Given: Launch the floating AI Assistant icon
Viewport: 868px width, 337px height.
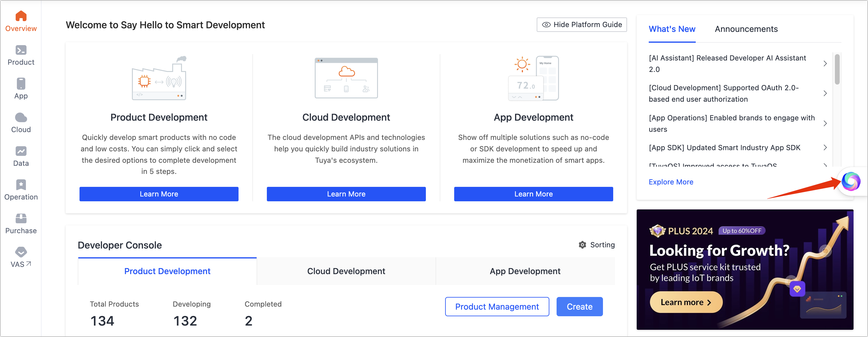Looking at the screenshot, I should tap(851, 181).
